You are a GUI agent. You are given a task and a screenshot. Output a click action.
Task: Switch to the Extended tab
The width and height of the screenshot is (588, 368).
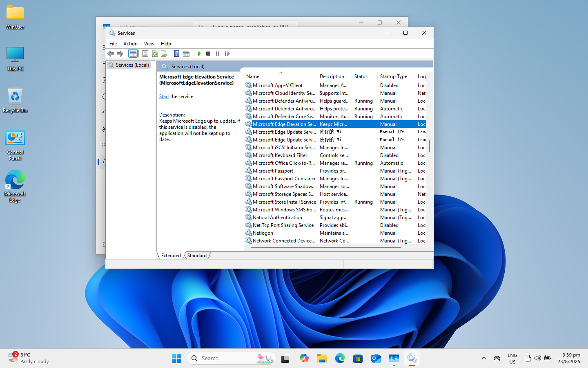[x=171, y=256]
